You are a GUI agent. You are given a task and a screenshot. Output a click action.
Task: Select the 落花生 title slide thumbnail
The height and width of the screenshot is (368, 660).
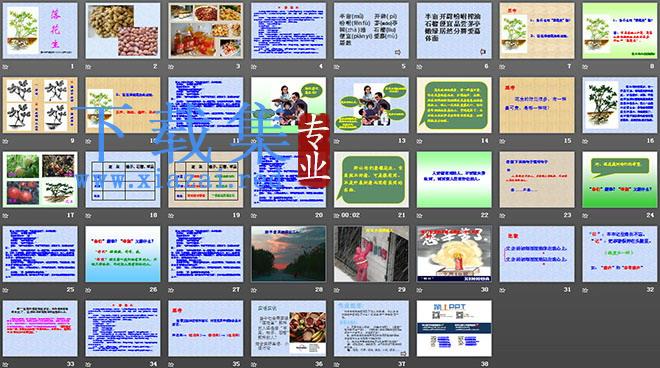click(40, 31)
